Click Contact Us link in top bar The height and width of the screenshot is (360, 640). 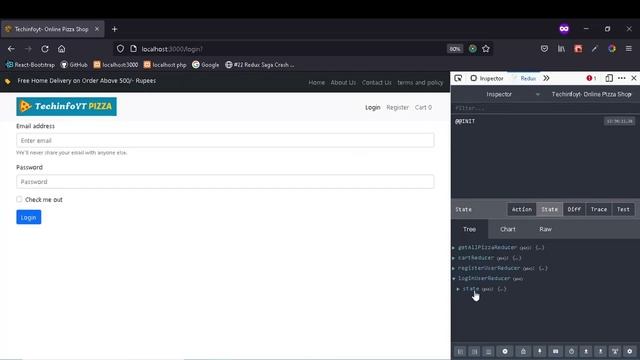pyautogui.click(x=377, y=82)
